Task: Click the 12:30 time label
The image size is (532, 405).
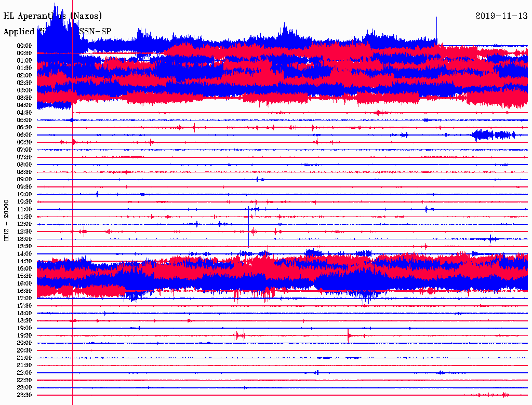Action: pos(24,232)
